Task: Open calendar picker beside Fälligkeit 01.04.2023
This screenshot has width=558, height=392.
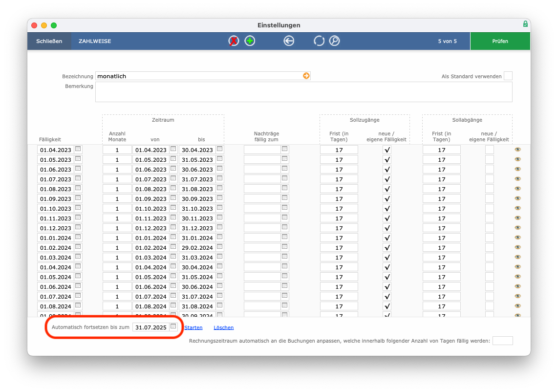Action: tap(78, 149)
